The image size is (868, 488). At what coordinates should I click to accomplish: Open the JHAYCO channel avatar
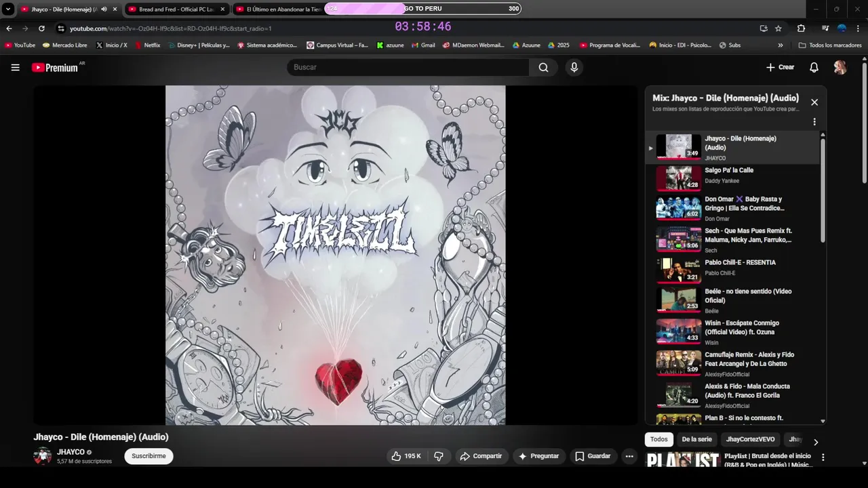43,456
